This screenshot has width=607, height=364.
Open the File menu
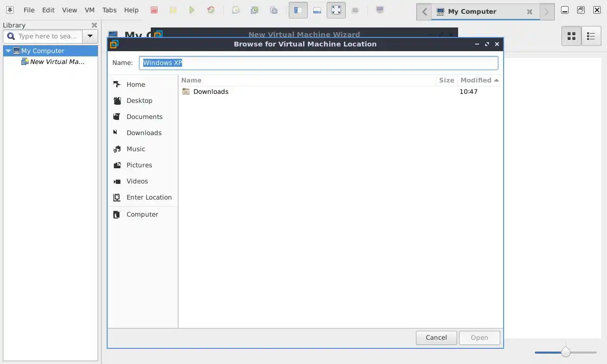29,10
